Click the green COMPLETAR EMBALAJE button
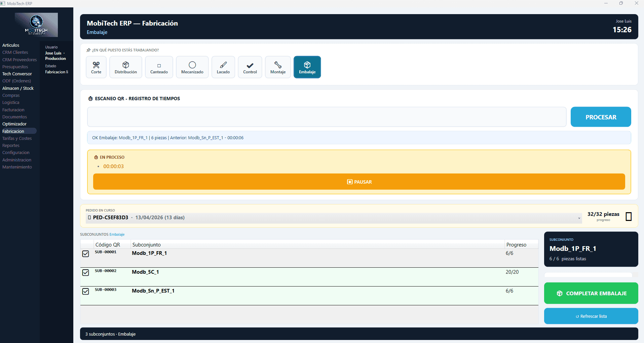Viewport: 644px width, 343px height. pyautogui.click(x=591, y=293)
